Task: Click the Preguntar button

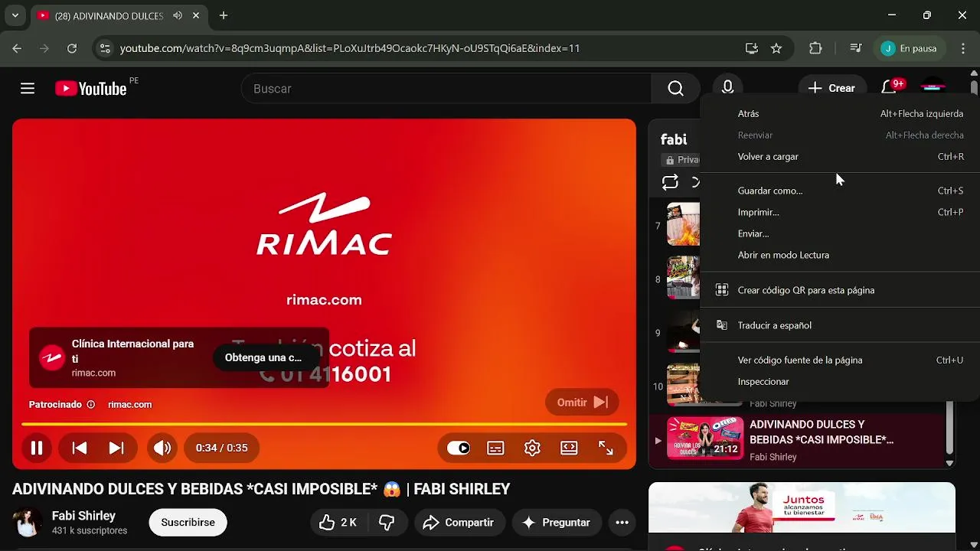Action: [557, 523]
